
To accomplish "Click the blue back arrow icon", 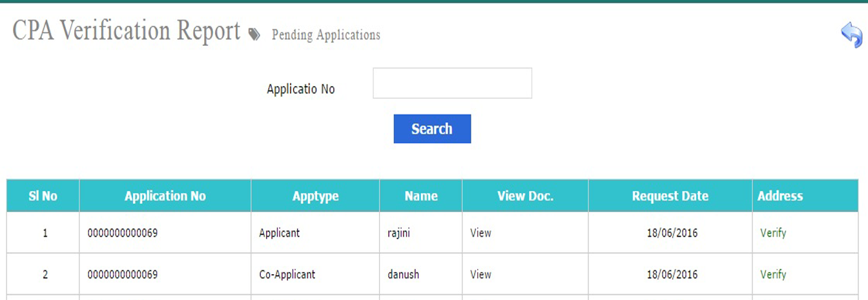I will click(851, 34).
